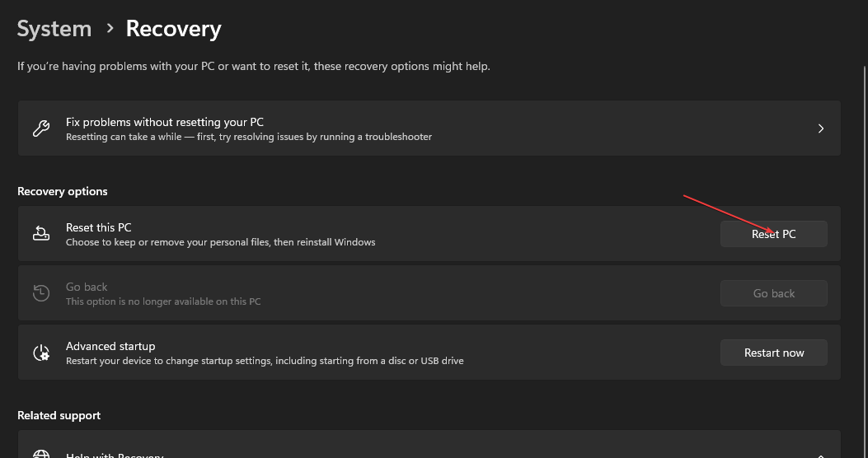The width and height of the screenshot is (868, 458).
Task: Click the Restart now button
Action: click(773, 353)
